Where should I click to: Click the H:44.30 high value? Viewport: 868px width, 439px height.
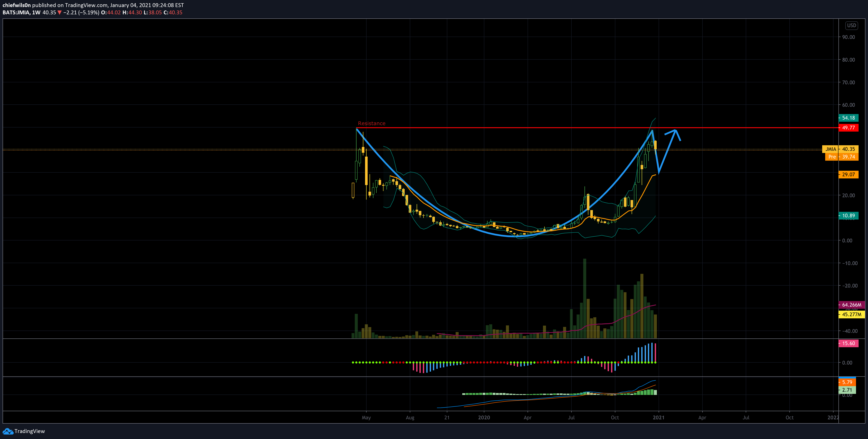point(132,12)
